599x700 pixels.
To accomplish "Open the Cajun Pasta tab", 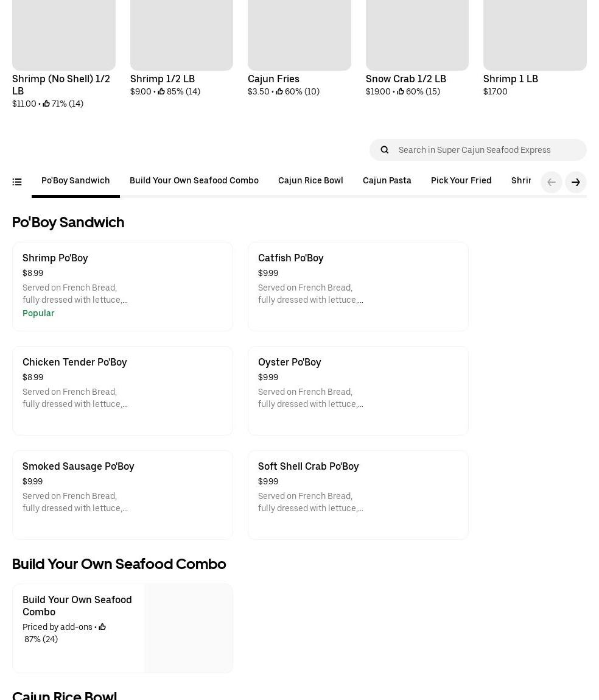I will [x=387, y=181].
